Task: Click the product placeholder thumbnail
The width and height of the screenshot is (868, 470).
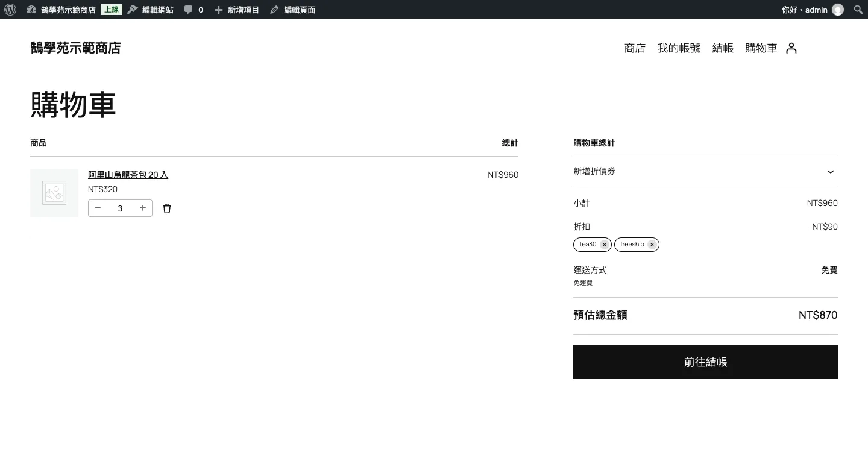Action: point(54,193)
